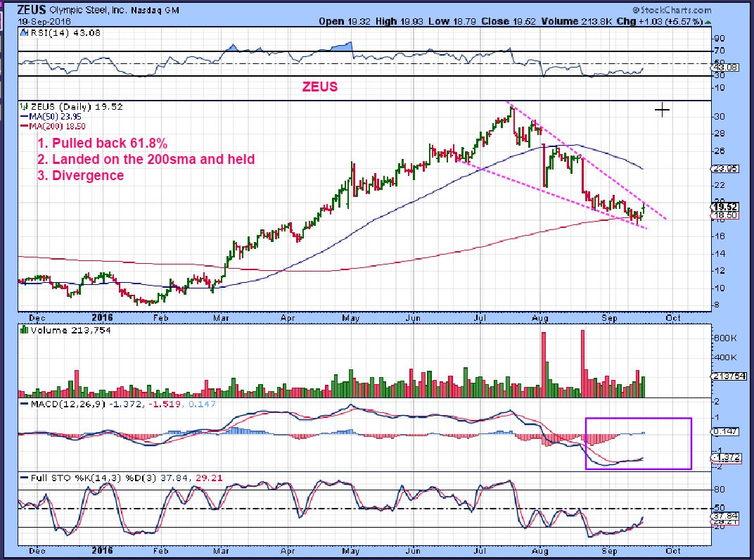The width and height of the screenshot is (754, 560).
Task: Click the 43.08 RSI value tag on right axis
Action: tap(725, 68)
